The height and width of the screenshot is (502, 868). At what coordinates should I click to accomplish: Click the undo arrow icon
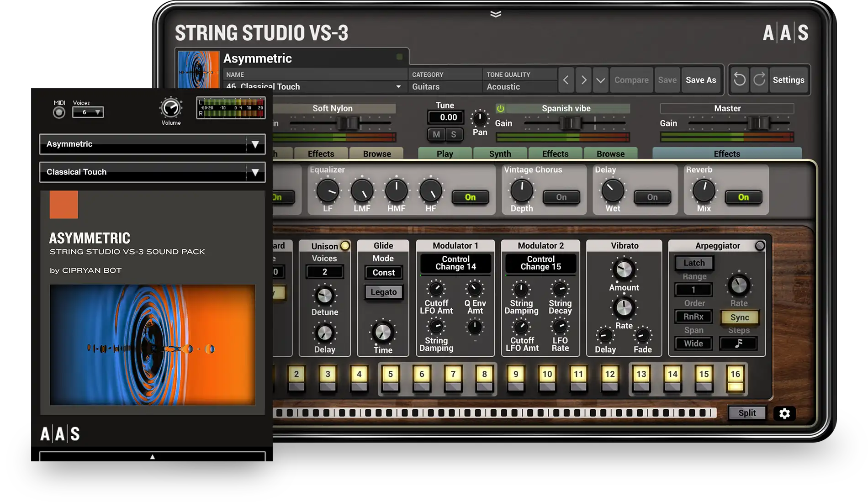pos(739,80)
